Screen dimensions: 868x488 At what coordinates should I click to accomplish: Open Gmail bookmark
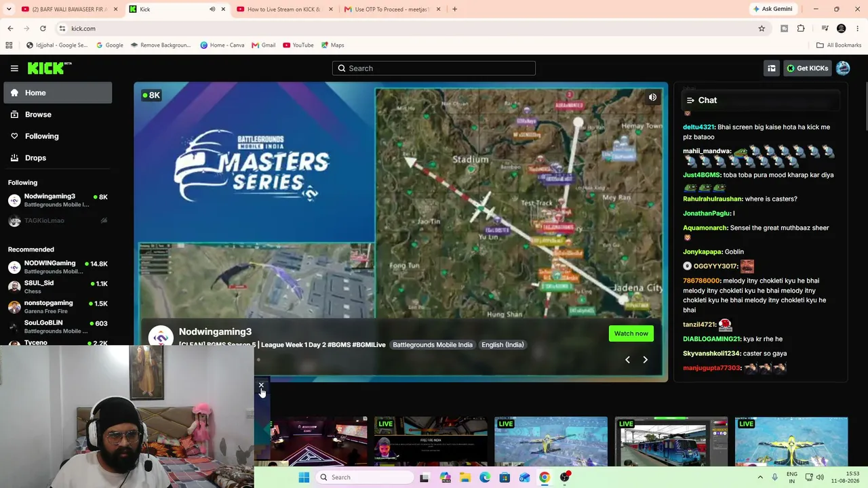point(263,45)
